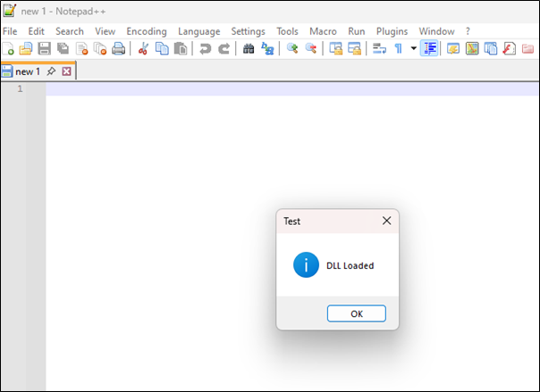Open the Encoding menu
Screen dimensions: 540x392
[x=147, y=31]
